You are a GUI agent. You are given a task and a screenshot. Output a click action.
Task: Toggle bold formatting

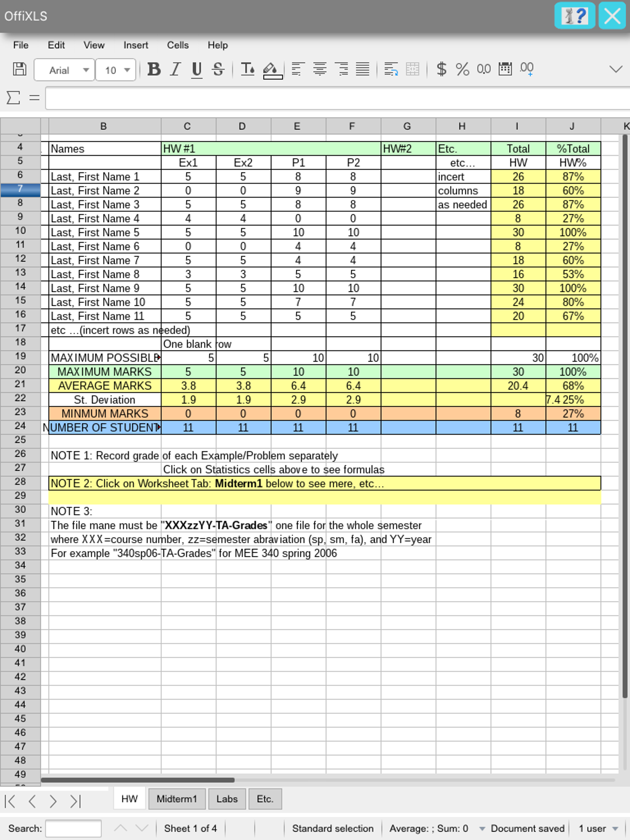click(154, 69)
